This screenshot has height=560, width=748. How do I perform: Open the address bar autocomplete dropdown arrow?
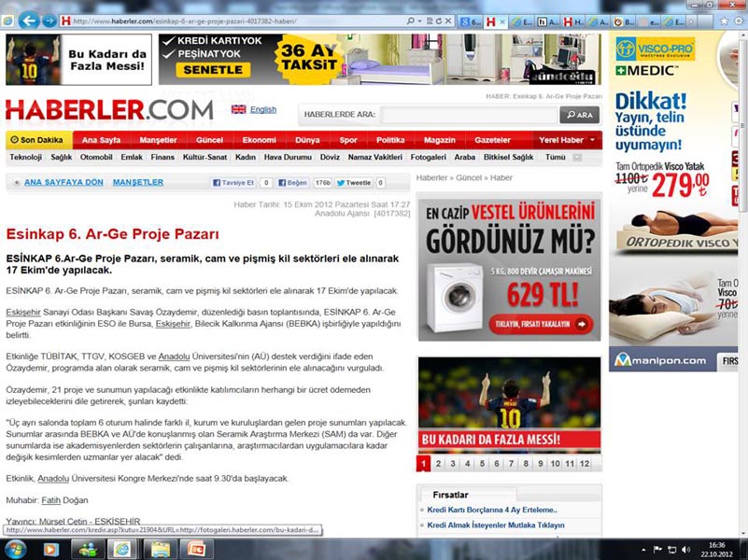click(419, 21)
